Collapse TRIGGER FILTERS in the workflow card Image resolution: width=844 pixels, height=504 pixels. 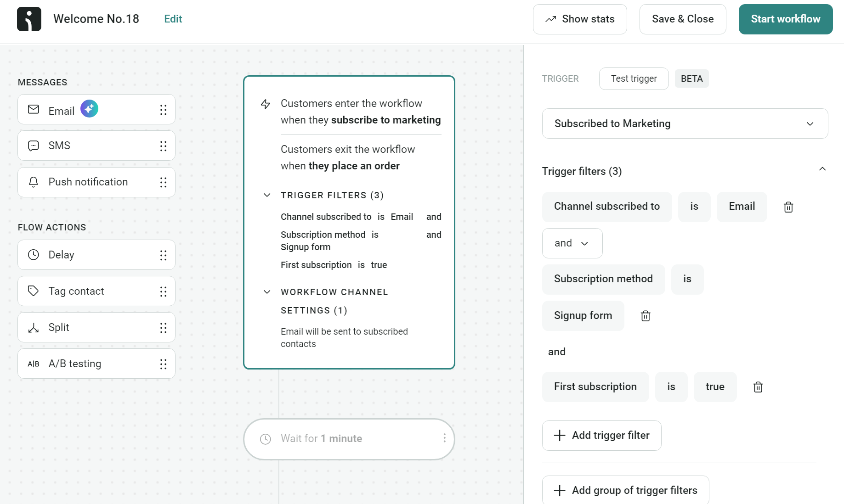coord(267,195)
